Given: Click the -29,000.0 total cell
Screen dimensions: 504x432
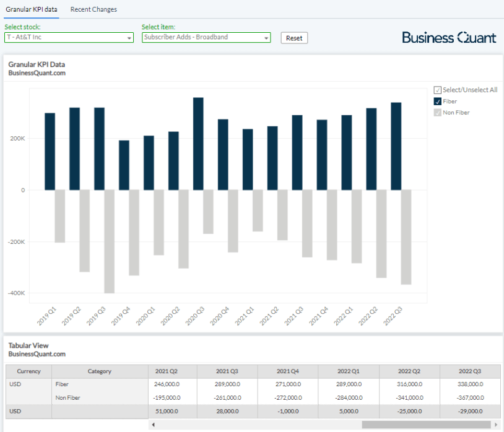Looking at the screenshot, I should tap(470, 411).
